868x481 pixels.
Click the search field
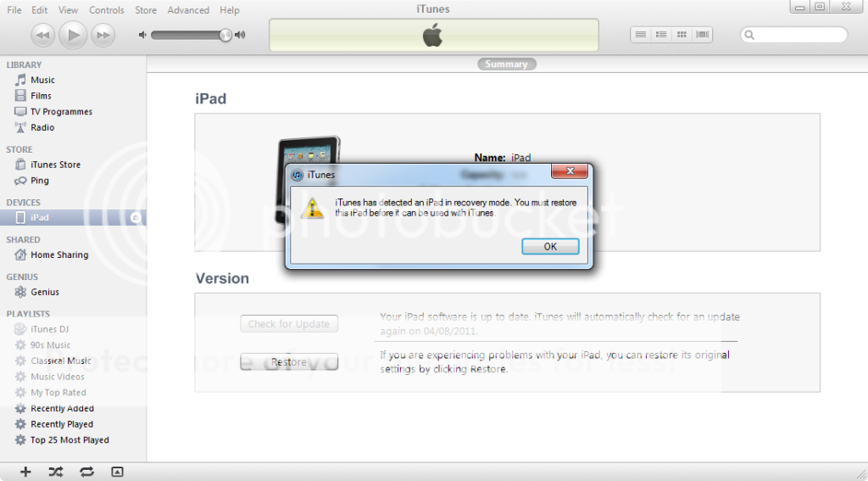pos(793,35)
